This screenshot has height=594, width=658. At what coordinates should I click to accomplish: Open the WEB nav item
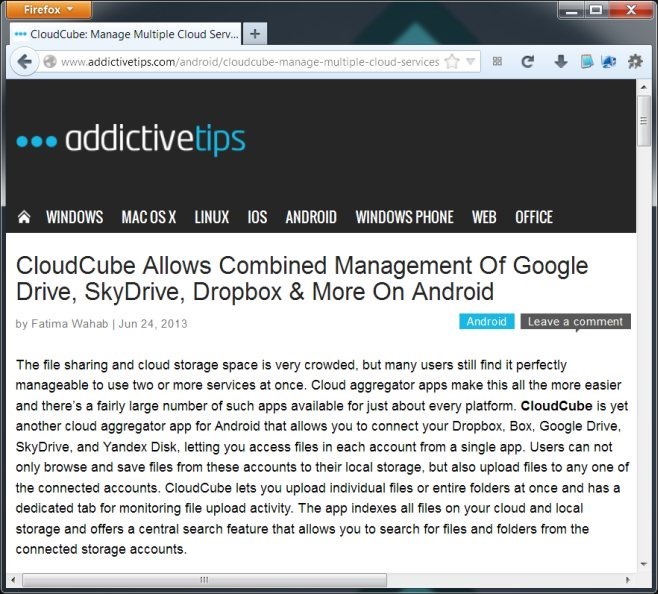[x=484, y=217]
